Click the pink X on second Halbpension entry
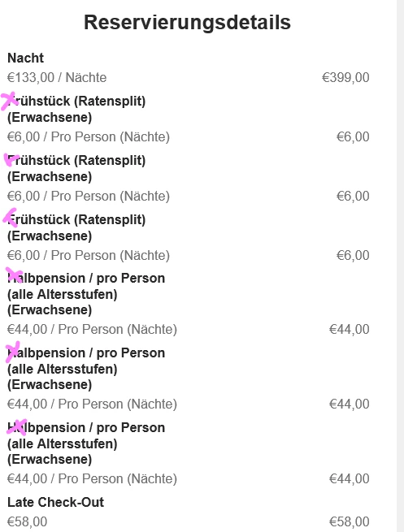This screenshot has width=404, height=532. (13, 352)
